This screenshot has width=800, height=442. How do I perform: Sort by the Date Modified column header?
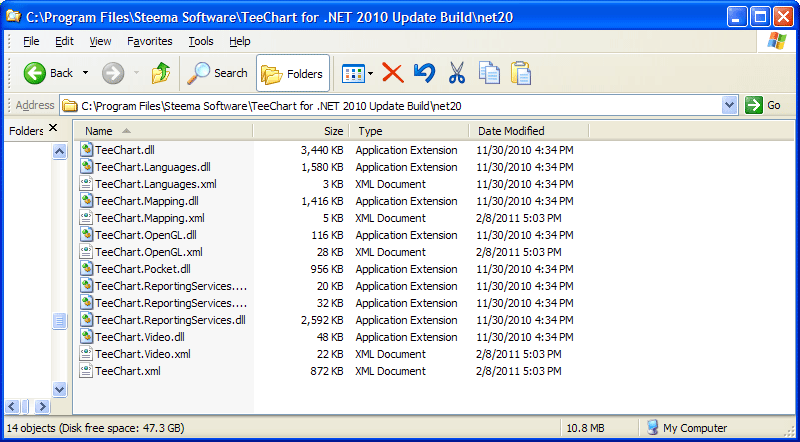click(x=529, y=131)
